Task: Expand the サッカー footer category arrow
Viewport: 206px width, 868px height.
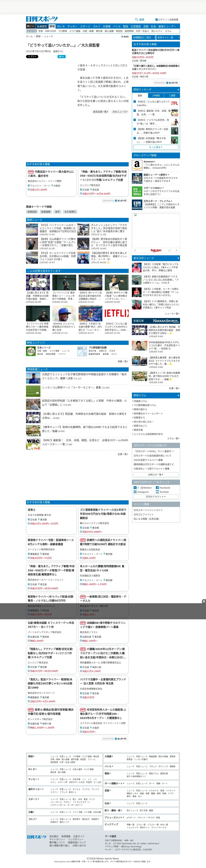Action: [38, 779]
